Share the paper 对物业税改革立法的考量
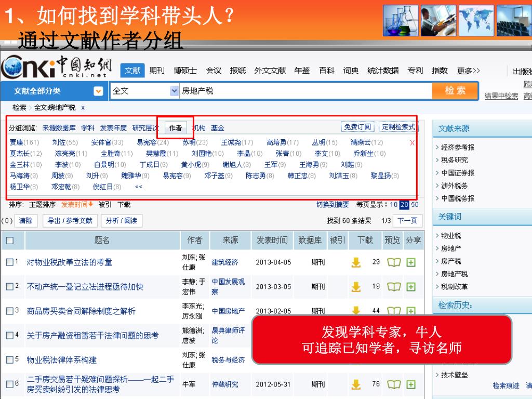Screen dimensions: 532x399 (411, 262)
